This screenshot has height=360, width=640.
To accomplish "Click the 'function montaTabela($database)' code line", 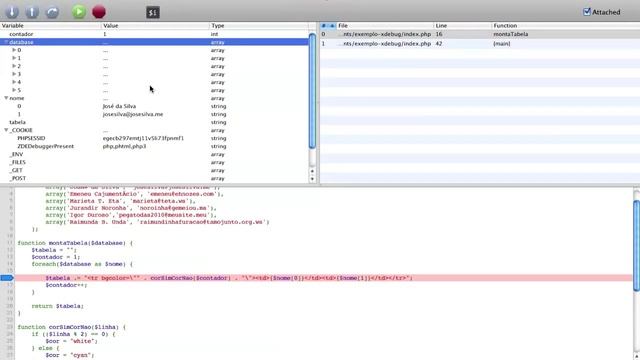I will pos(75,243).
